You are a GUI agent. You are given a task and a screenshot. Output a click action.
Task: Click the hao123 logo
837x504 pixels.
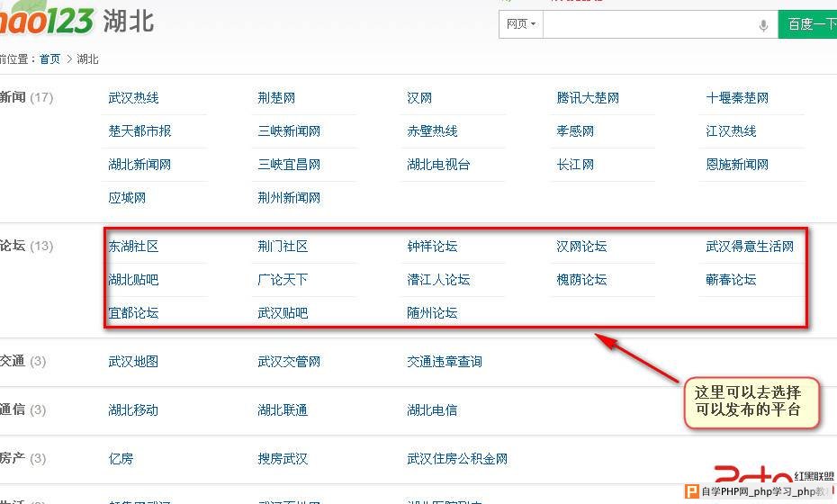click(x=47, y=19)
